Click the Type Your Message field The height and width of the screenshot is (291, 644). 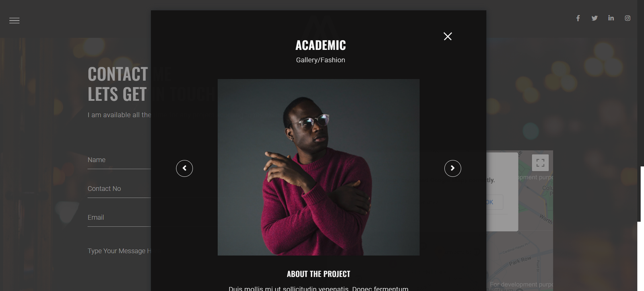[119, 251]
